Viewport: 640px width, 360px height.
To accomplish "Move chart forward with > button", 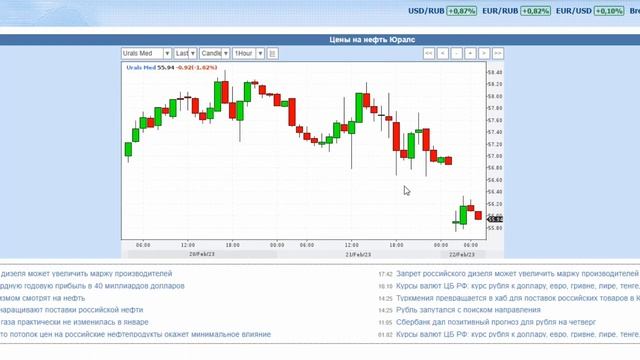I will (484, 53).
